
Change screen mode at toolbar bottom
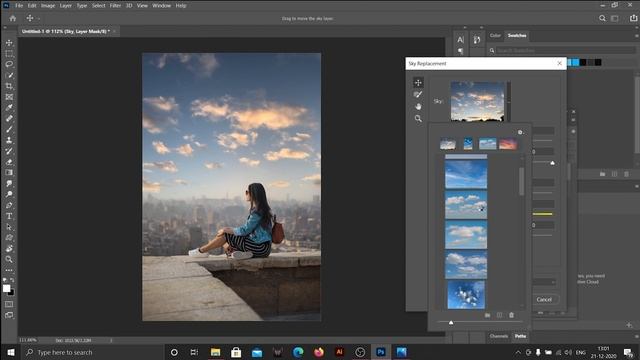click(x=9, y=315)
